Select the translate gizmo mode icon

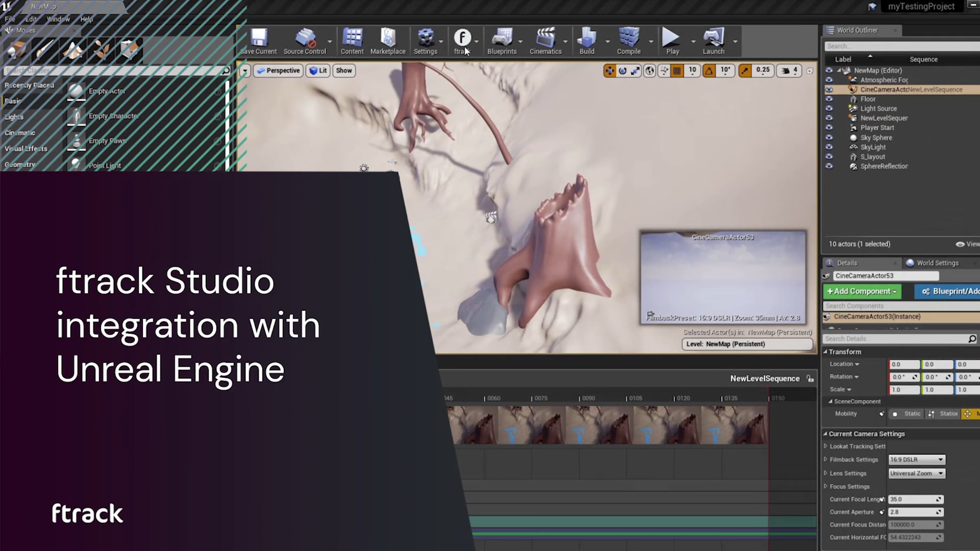[x=610, y=71]
